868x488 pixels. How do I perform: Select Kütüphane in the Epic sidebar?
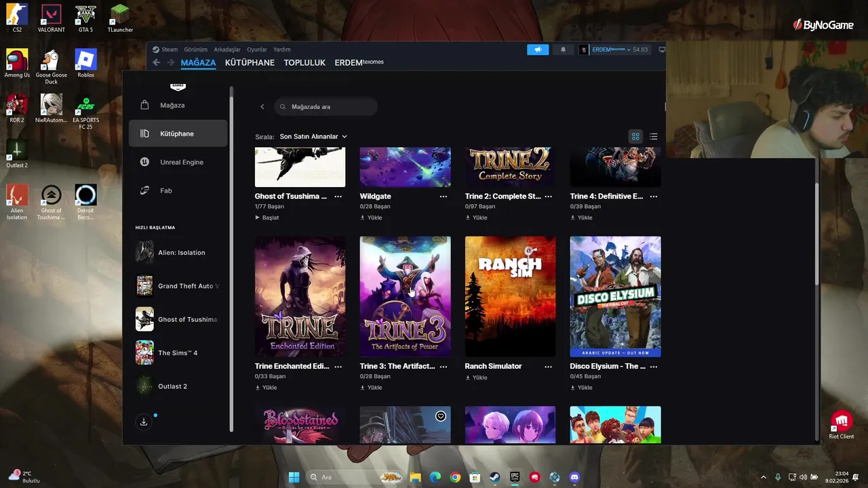[178, 134]
